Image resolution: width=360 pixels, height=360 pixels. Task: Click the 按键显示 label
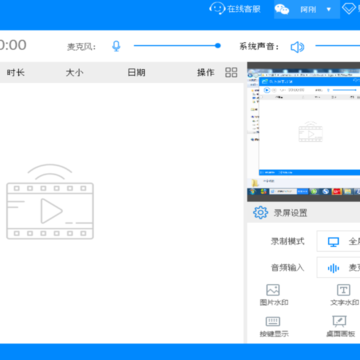[274, 334]
